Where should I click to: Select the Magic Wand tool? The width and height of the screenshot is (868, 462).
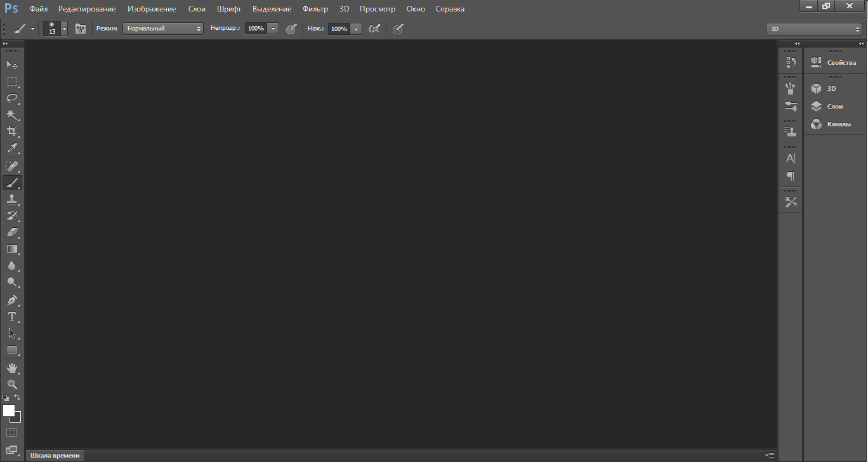point(12,114)
